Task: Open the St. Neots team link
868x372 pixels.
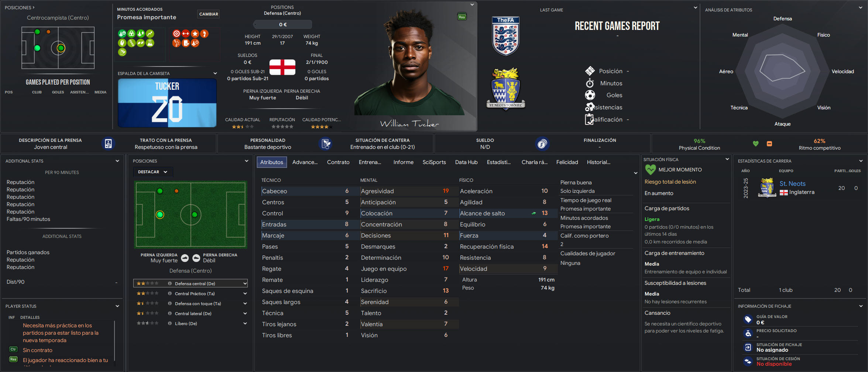Action: (792, 184)
